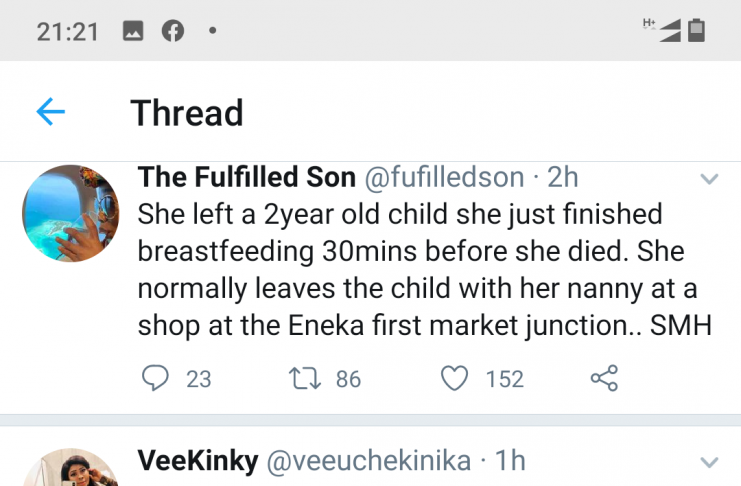
Task: Tap the 2h timestamp on the tweet
Action: pos(563,178)
